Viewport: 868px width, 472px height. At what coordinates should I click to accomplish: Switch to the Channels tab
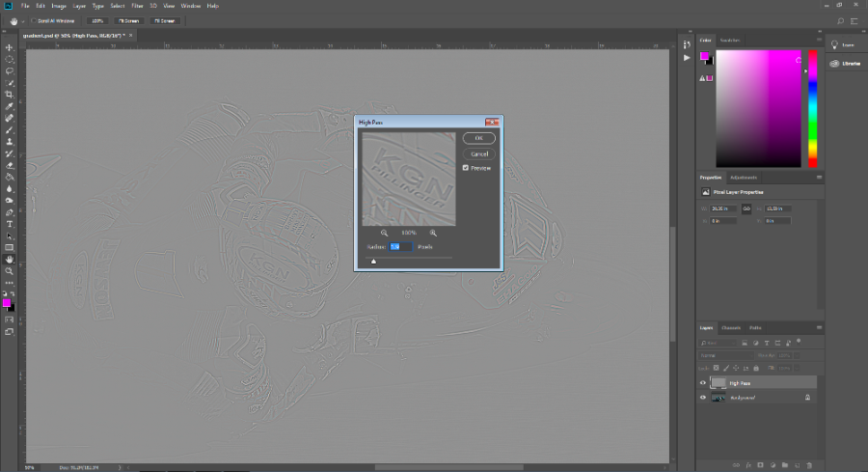(731, 327)
